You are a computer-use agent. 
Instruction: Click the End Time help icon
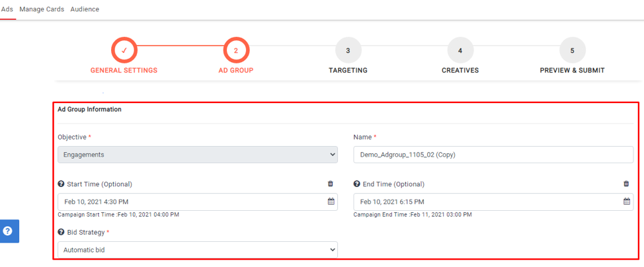pyautogui.click(x=357, y=184)
